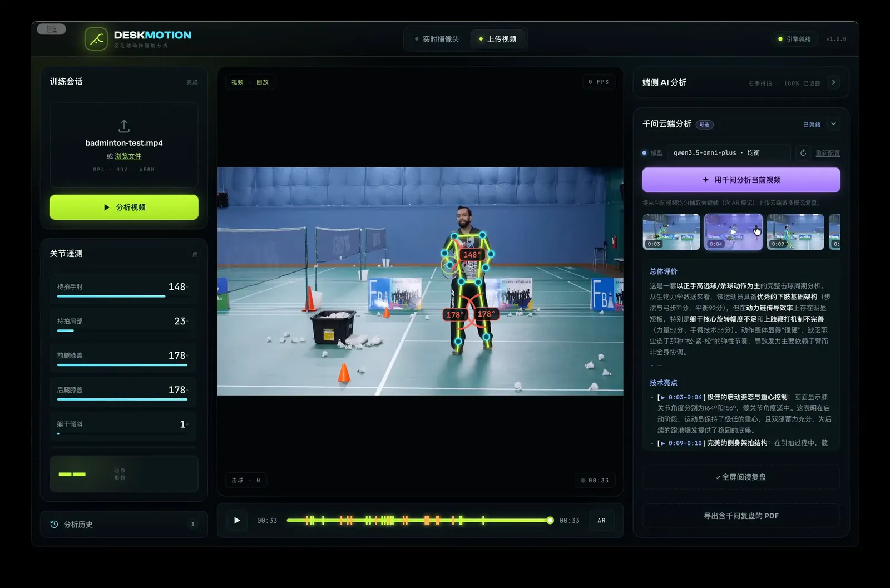
Task: Click the history count badge 1
Action: (192, 524)
